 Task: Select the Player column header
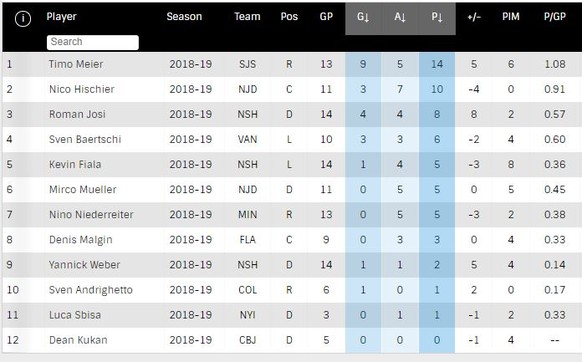tap(61, 17)
